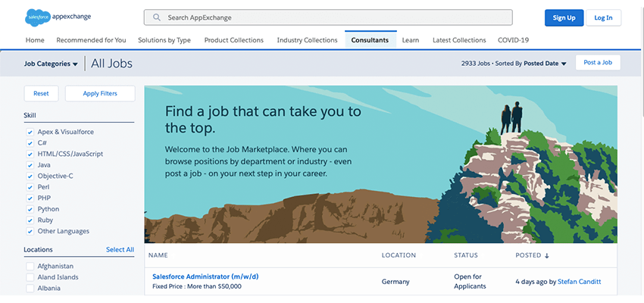
Task: Open Recommended for You tab
Action: coord(91,40)
